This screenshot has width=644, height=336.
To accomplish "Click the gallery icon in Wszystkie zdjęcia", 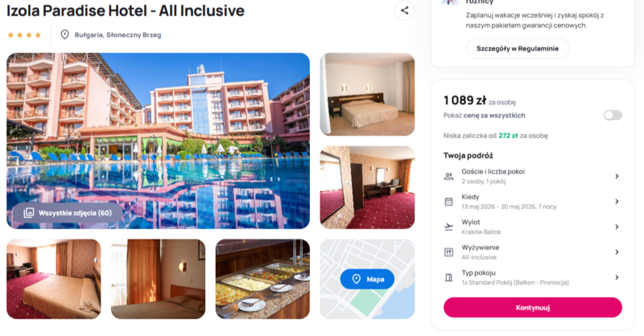I will pyautogui.click(x=29, y=213).
